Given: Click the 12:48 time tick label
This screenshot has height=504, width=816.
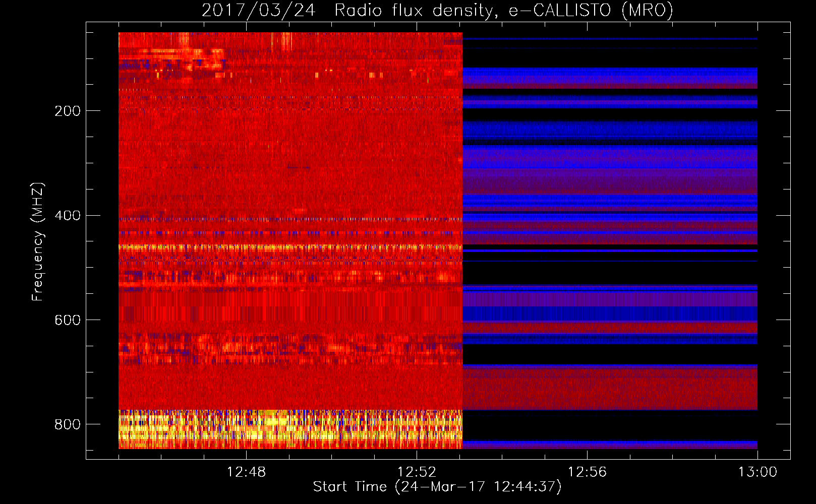Looking at the screenshot, I should 246,472.
